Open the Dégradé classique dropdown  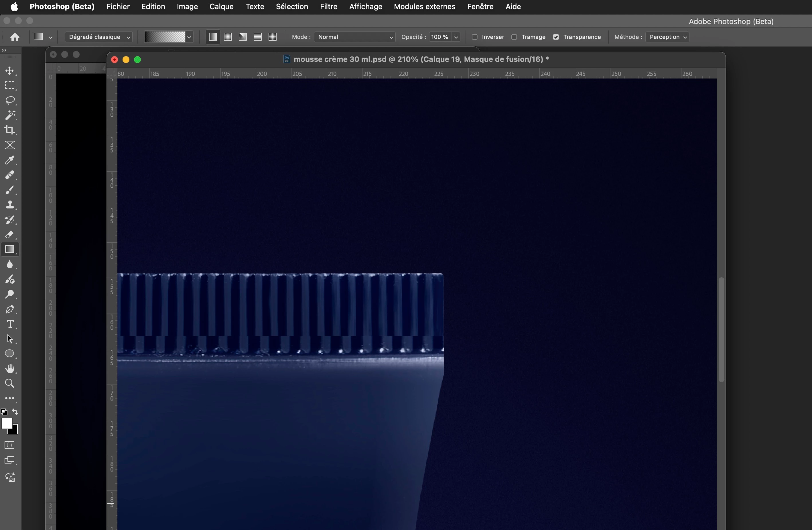coord(99,37)
